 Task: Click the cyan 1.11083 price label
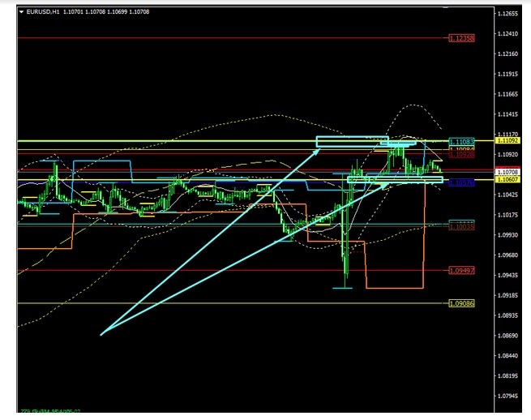tap(461, 142)
